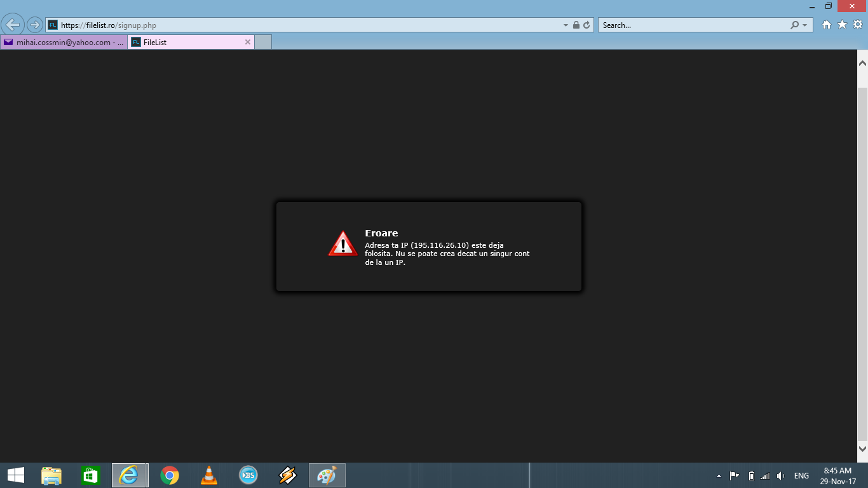This screenshot has height=488, width=868.
Task: Restore down the Internet Explorer window
Action: click(829, 6)
